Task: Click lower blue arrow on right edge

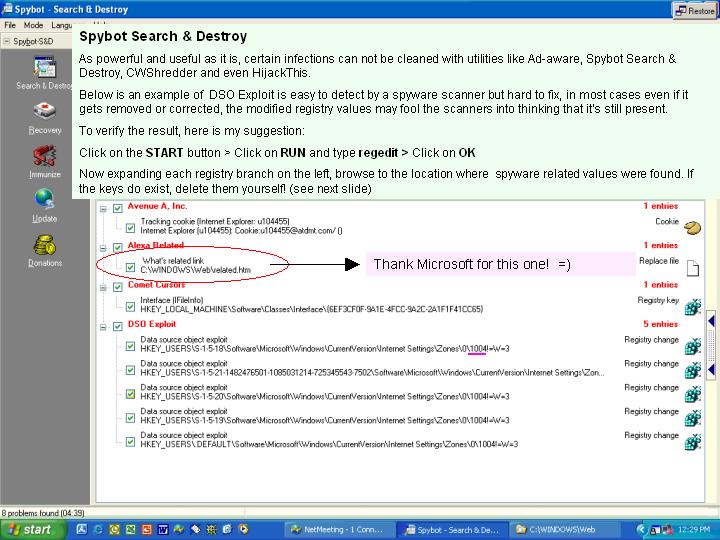Action: (x=711, y=370)
